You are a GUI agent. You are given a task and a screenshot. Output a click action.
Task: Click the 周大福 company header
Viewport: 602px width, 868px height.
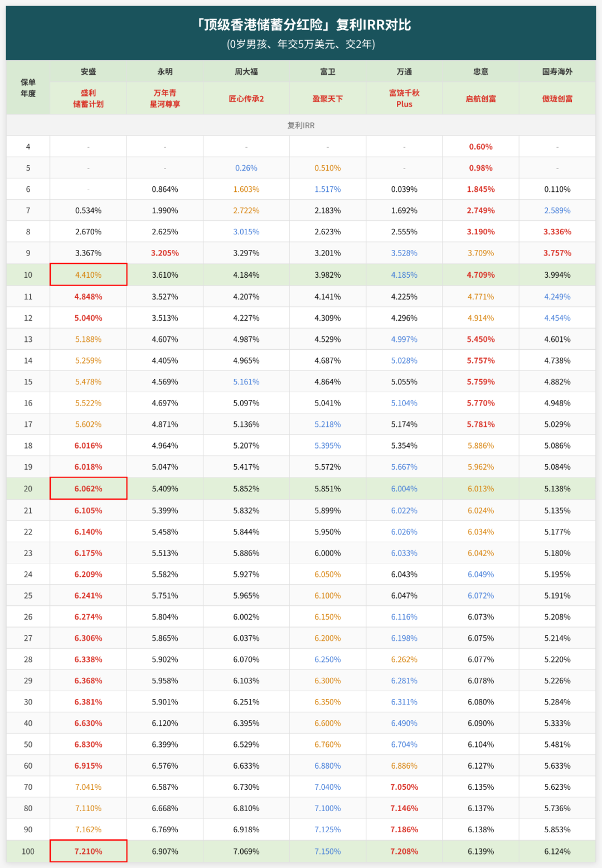[246, 71]
